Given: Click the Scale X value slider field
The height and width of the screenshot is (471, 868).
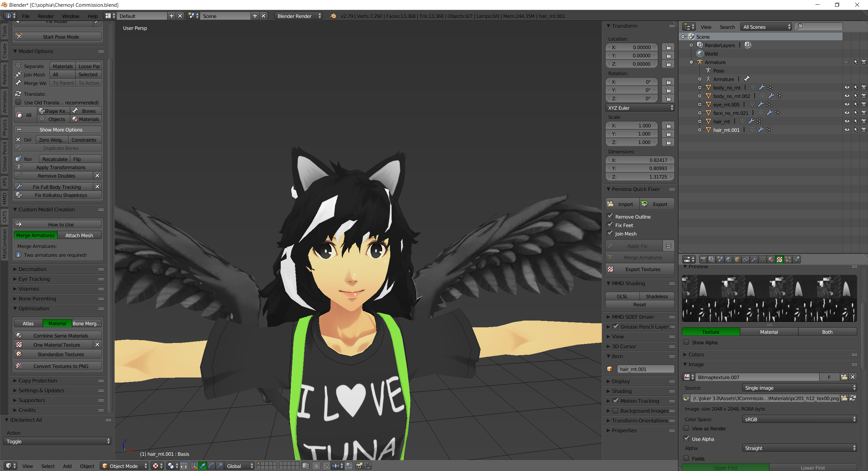Looking at the screenshot, I should tap(632, 125).
